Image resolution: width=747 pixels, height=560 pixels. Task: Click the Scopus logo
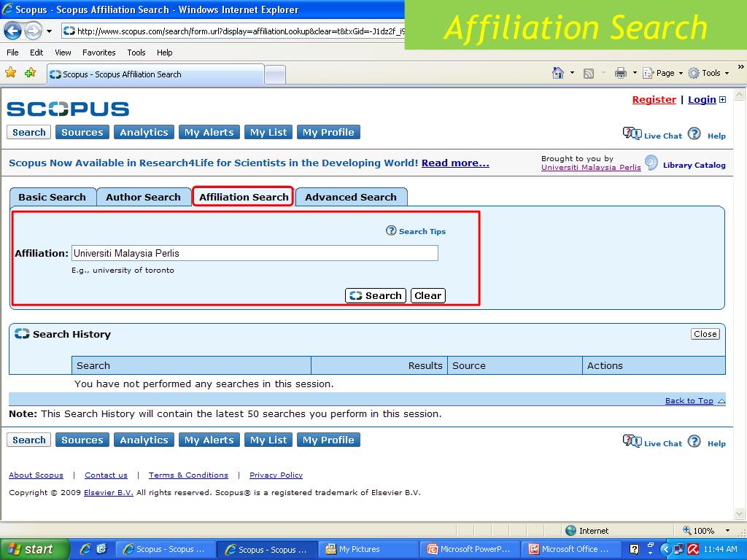(68, 109)
